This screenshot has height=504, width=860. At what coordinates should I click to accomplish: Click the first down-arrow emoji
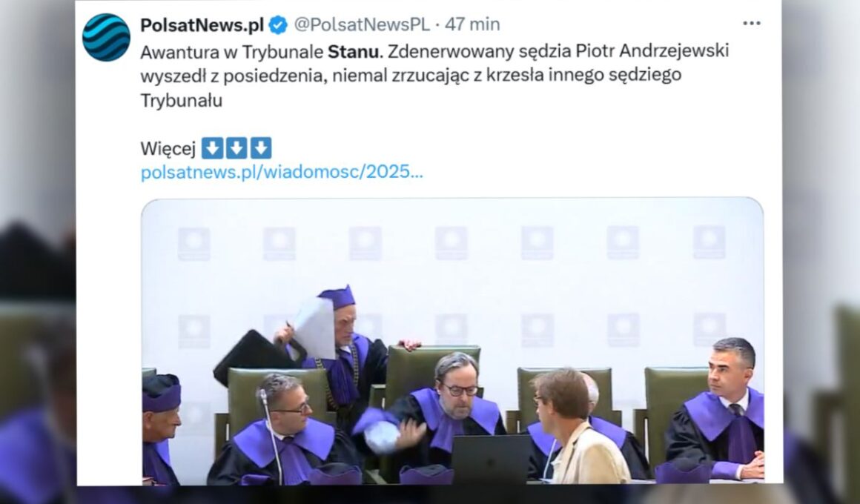click(x=212, y=148)
